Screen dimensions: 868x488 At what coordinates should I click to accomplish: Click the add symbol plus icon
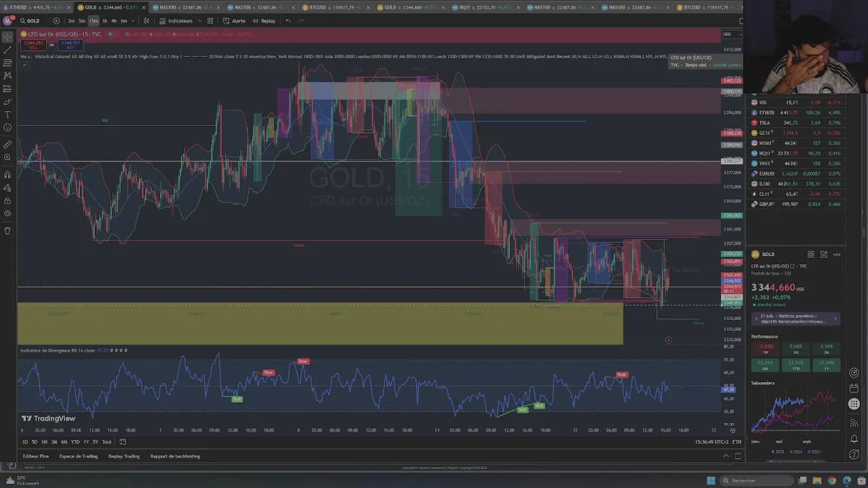pos(56,21)
